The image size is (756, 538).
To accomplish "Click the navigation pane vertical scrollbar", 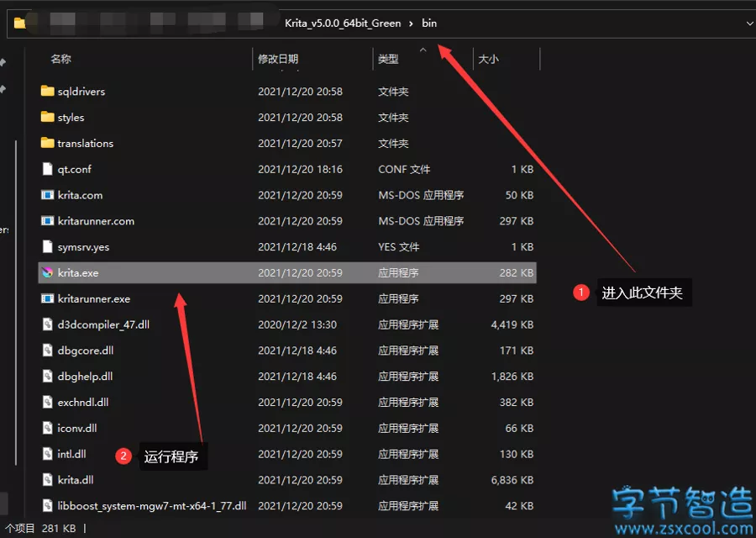I will tap(16, 303).
